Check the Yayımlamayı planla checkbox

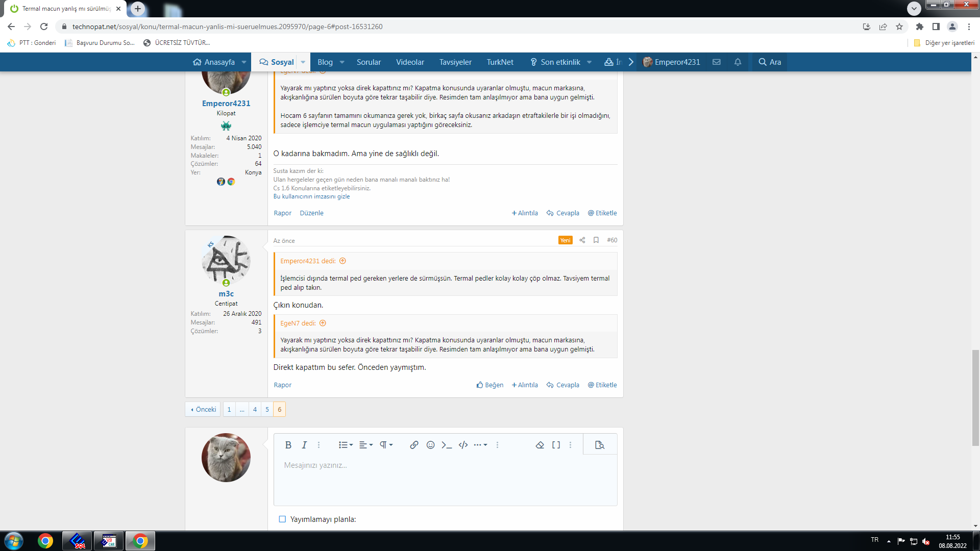click(x=282, y=519)
